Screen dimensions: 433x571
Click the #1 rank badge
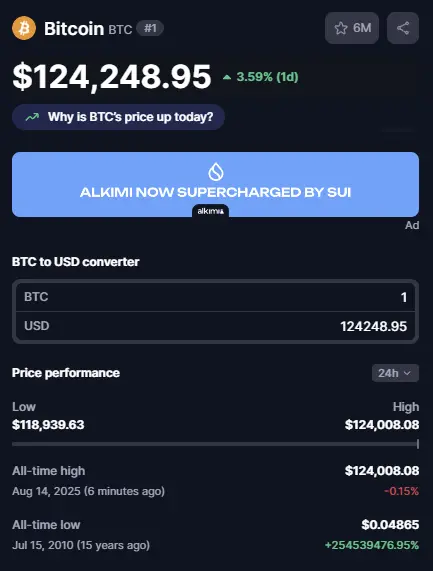pyautogui.click(x=150, y=28)
